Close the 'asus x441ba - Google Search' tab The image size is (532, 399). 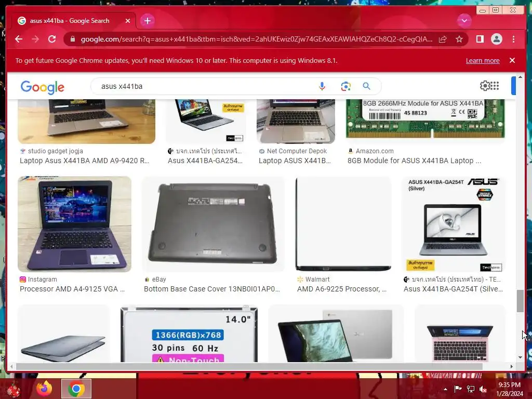pyautogui.click(x=128, y=21)
